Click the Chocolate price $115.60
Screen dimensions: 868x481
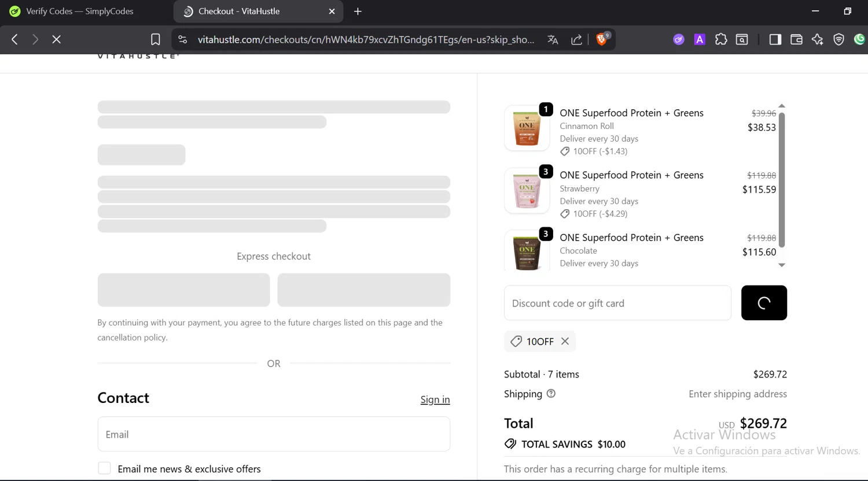[759, 251]
